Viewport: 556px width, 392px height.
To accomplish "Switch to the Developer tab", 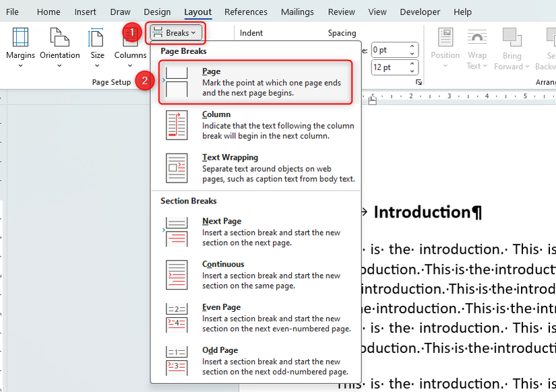I will (420, 11).
